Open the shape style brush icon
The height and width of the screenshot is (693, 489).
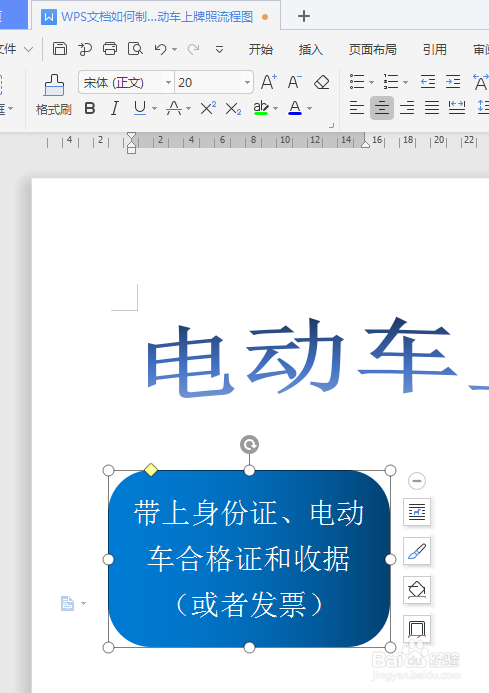click(416, 551)
